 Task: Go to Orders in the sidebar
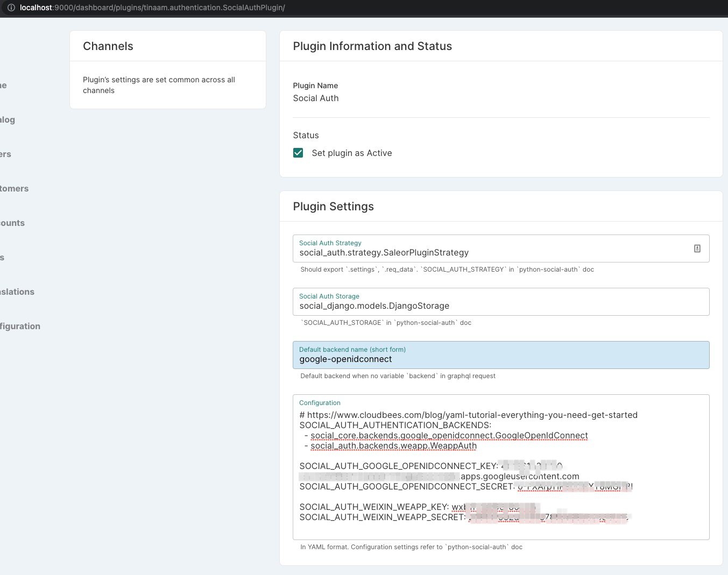coord(5,154)
